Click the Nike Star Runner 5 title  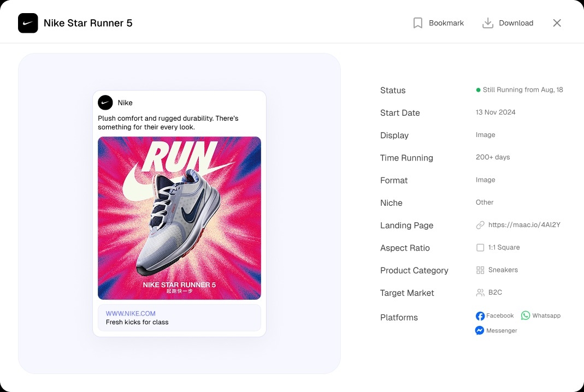tap(88, 23)
